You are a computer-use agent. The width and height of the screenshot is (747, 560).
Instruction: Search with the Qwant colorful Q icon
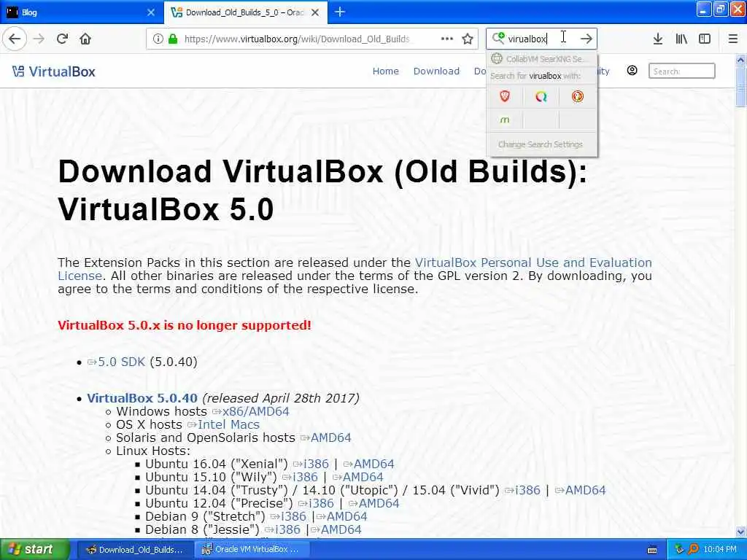pyautogui.click(x=541, y=97)
